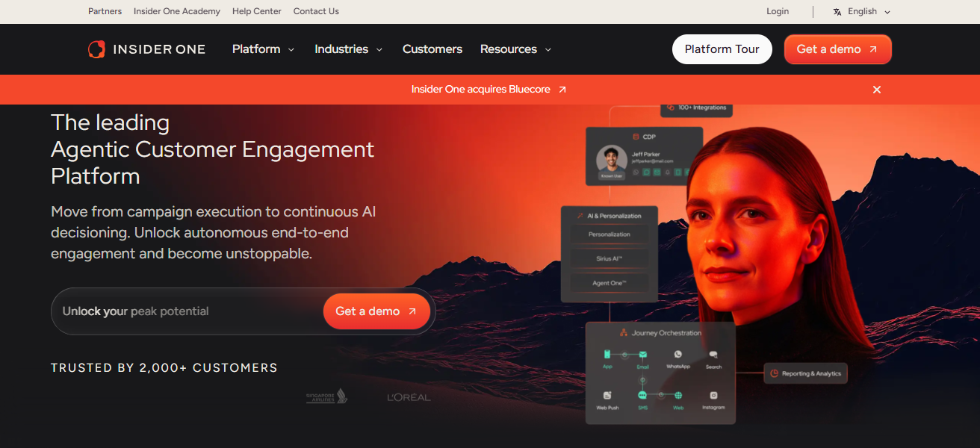The height and width of the screenshot is (448, 980).
Task: Click the Web globe icon in Journey Orchestration
Action: pyautogui.click(x=678, y=395)
